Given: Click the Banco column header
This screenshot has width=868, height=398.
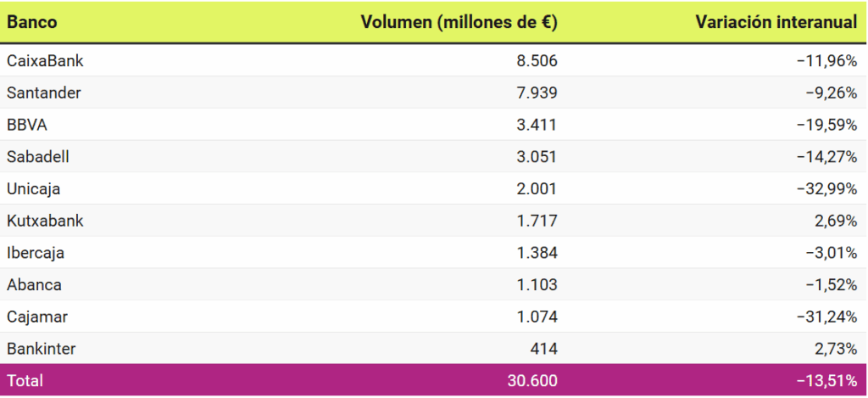Looking at the screenshot, I should [x=32, y=23].
